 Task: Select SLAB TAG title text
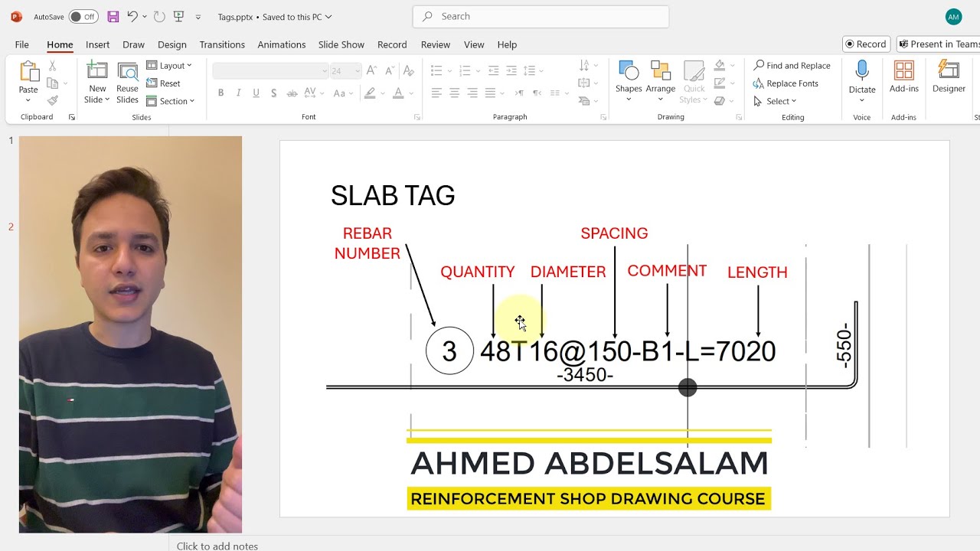pyautogui.click(x=393, y=196)
